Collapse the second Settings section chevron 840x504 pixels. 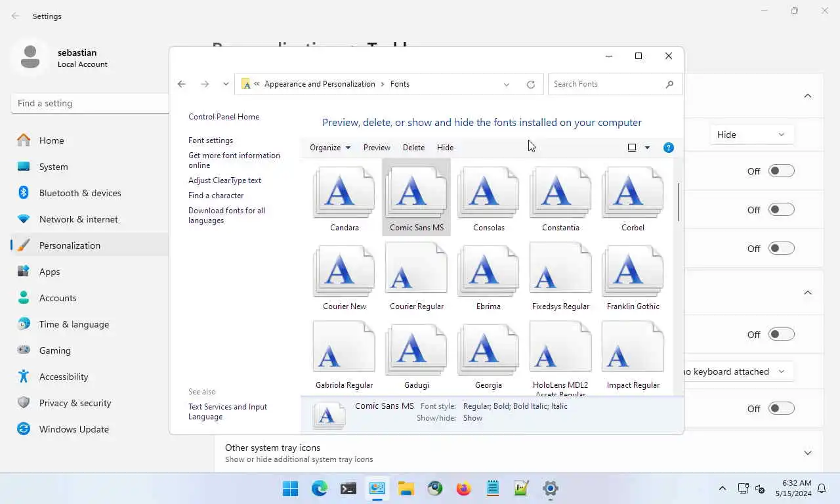[x=808, y=293]
